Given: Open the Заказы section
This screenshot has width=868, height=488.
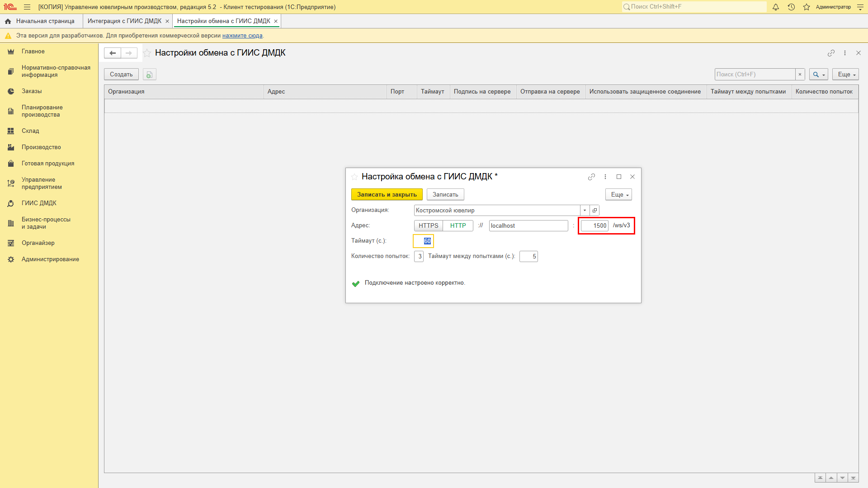Looking at the screenshot, I should pos(32,91).
